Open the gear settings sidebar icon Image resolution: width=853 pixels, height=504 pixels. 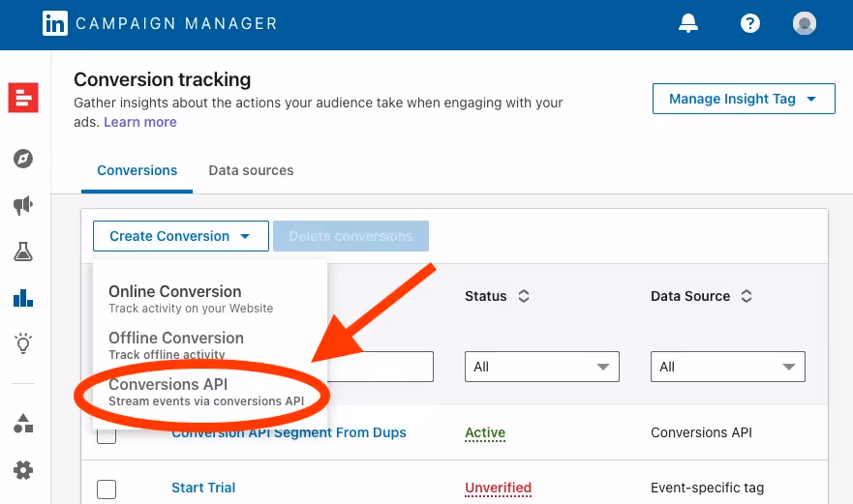click(23, 470)
